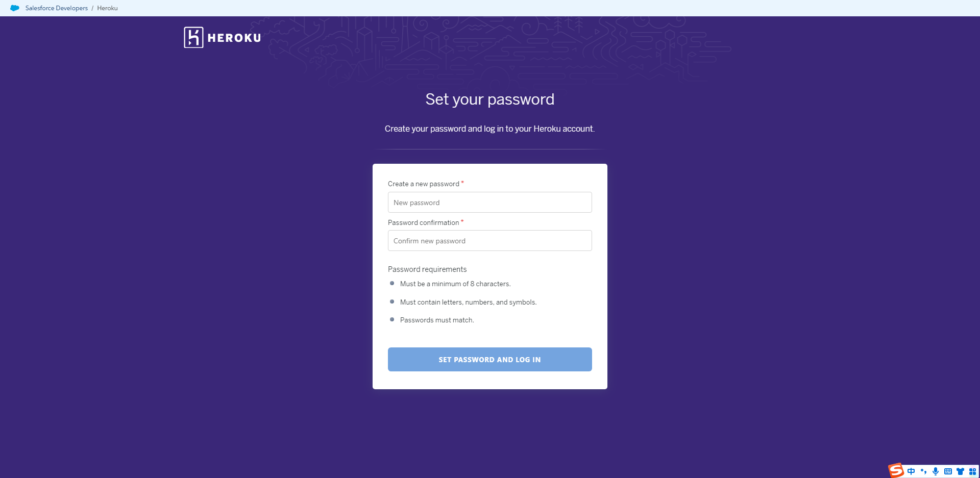This screenshot has width=980, height=478.
Task: Click the Heroku breadcrumb link in top bar
Action: 107,8
